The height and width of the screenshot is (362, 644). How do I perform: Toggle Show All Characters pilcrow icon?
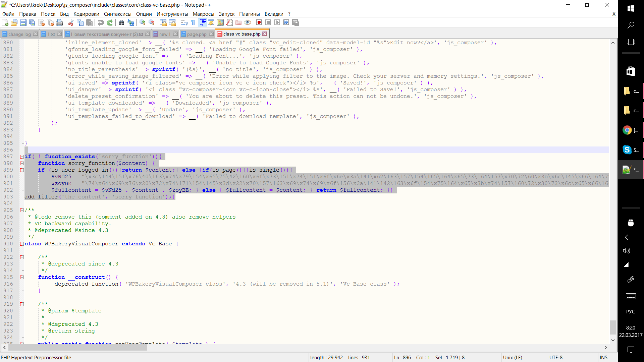click(x=193, y=22)
